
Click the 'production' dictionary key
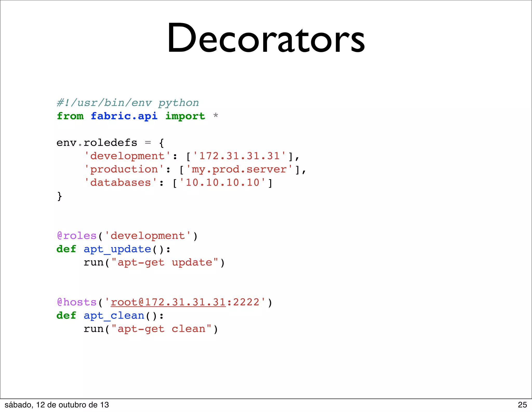click(124, 170)
